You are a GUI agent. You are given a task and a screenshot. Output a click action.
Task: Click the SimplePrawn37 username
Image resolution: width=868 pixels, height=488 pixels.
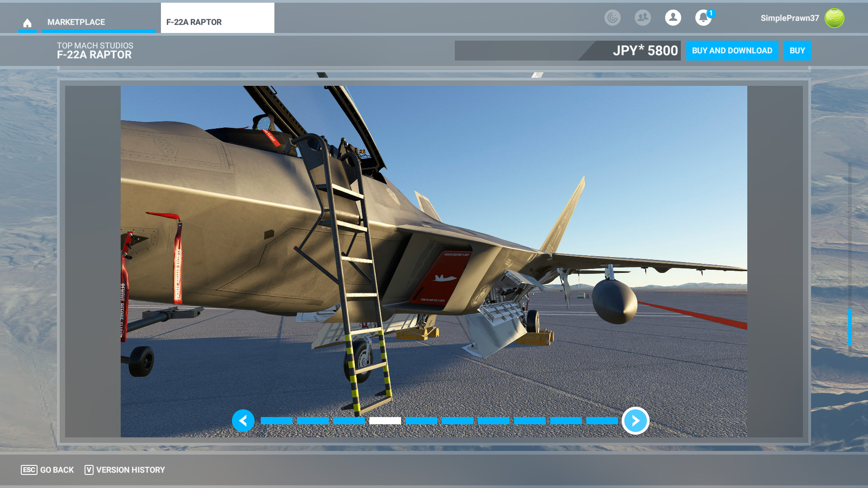coord(789,18)
